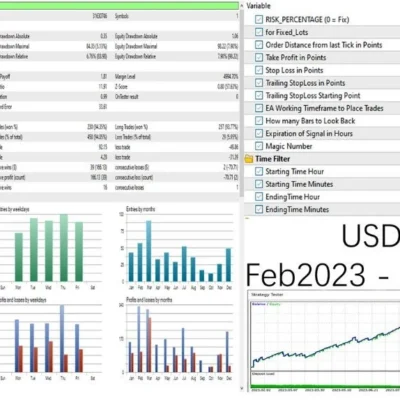Uncheck EA Working Timeframe to Place Trades
400x400 pixels.
click(x=259, y=108)
